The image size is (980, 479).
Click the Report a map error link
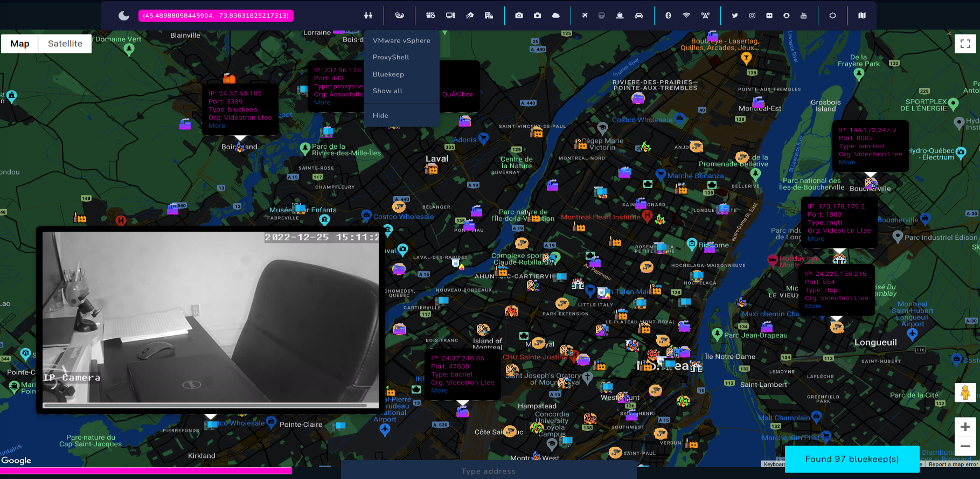click(953, 464)
